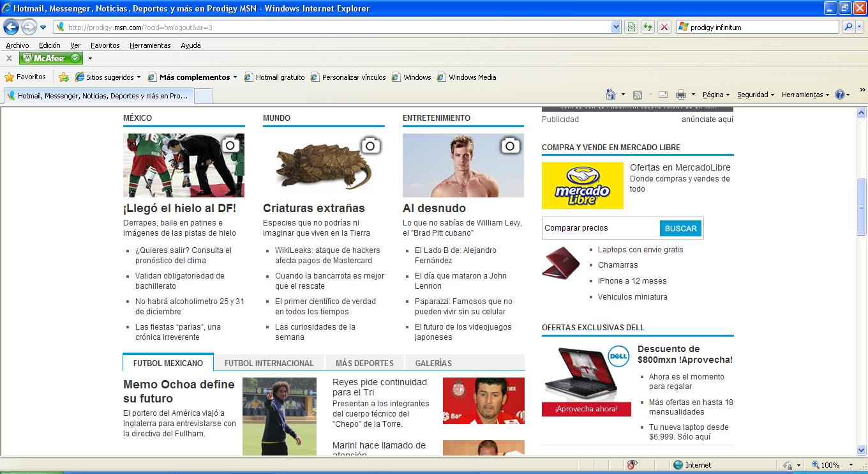
Task: Switch to the FUTBOL INTERNACIONAL tab
Action: pos(269,362)
